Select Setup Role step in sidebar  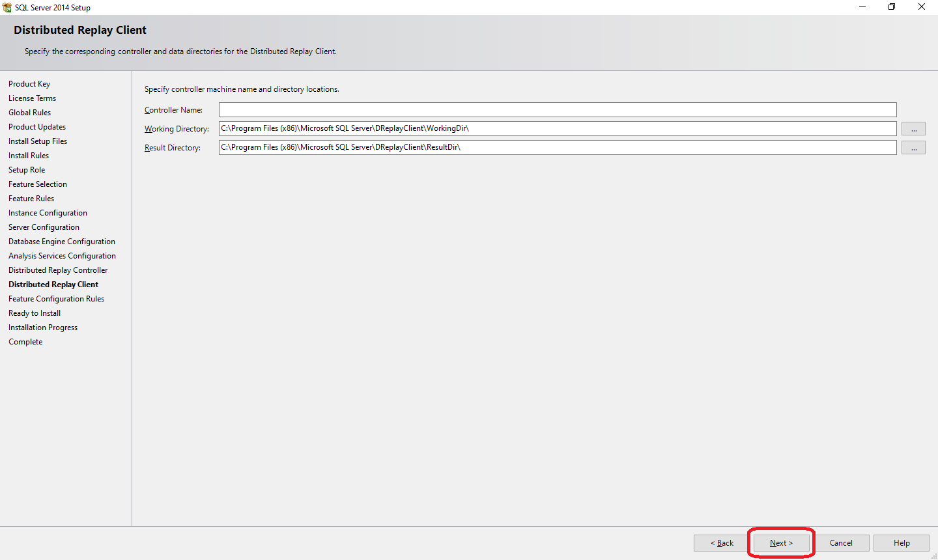(x=27, y=170)
